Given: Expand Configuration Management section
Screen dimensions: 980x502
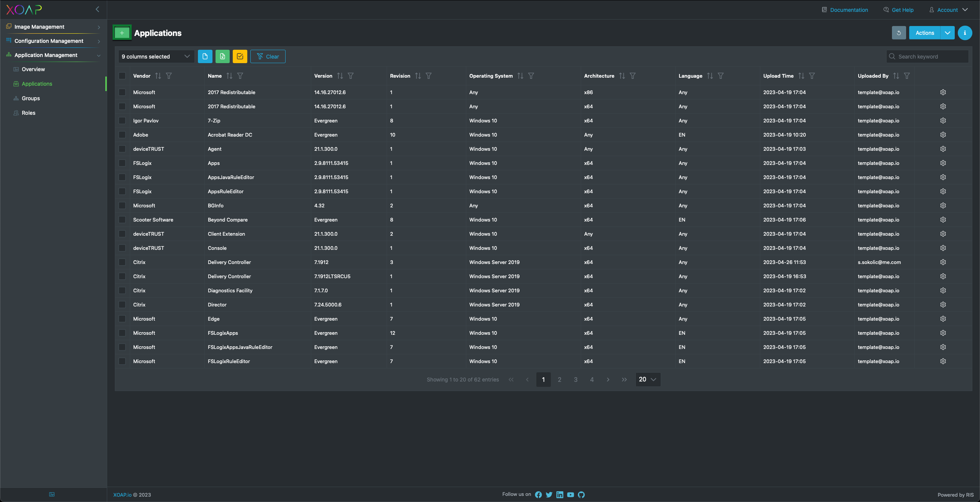Looking at the screenshot, I should (x=53, y=41).
